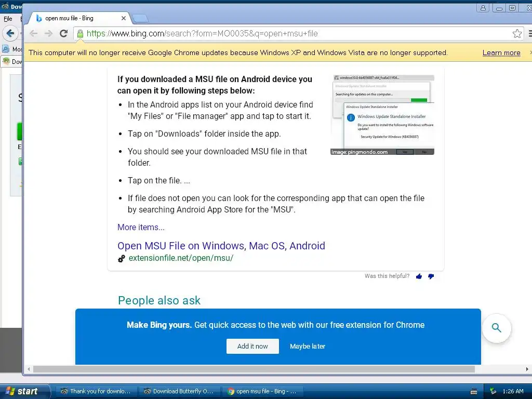Open the pingmondo.com installer thumbnail image
This screenshot has height=399, width=532.
click(382, 115)
